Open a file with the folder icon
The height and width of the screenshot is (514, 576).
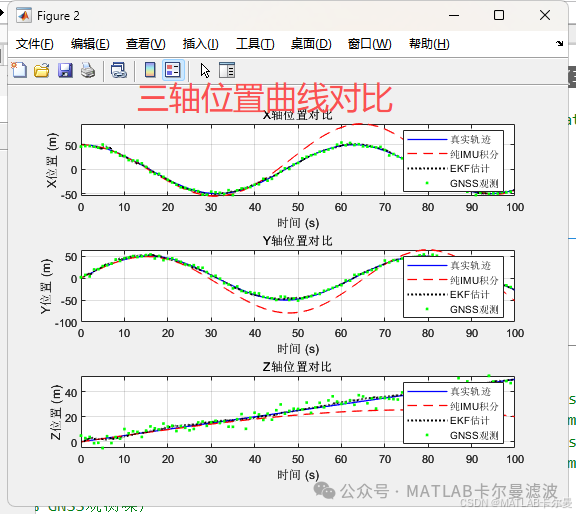(x=42, y=70)
